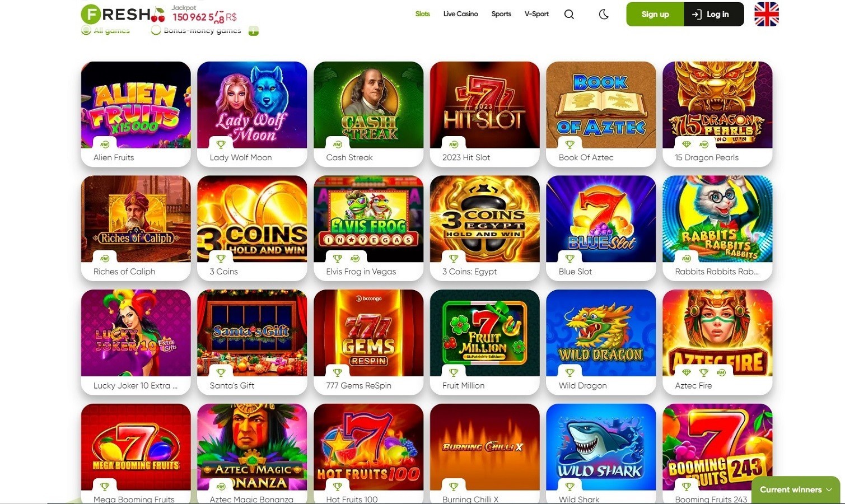Click the trophy icon on Blue Slot
Screen dimensions: 845x504
coord(570,259)
